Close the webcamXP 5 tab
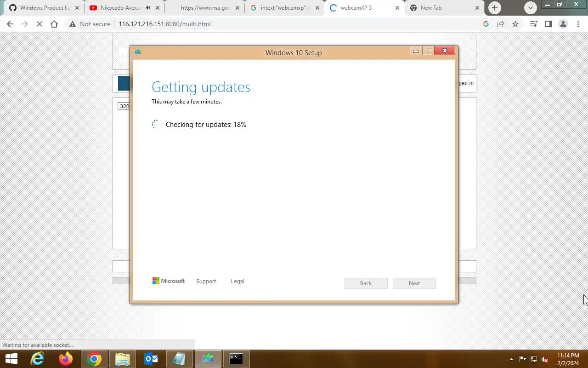 (x=397, y=8)
